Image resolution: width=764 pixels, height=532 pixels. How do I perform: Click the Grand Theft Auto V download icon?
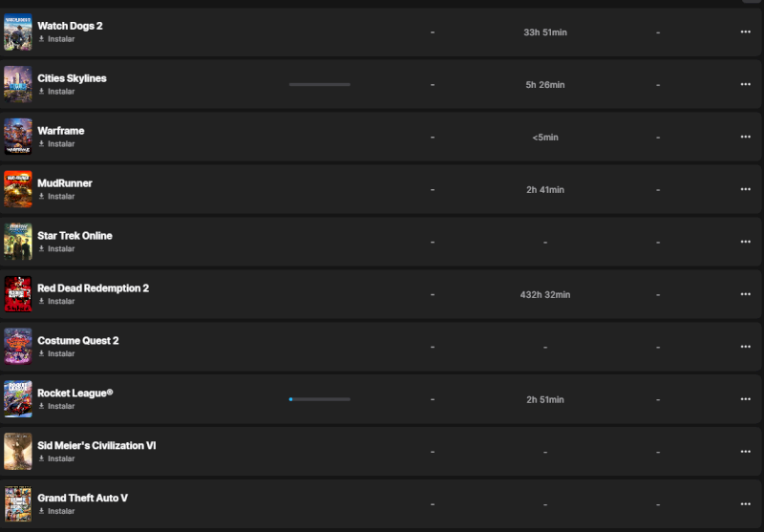point(41,512)
